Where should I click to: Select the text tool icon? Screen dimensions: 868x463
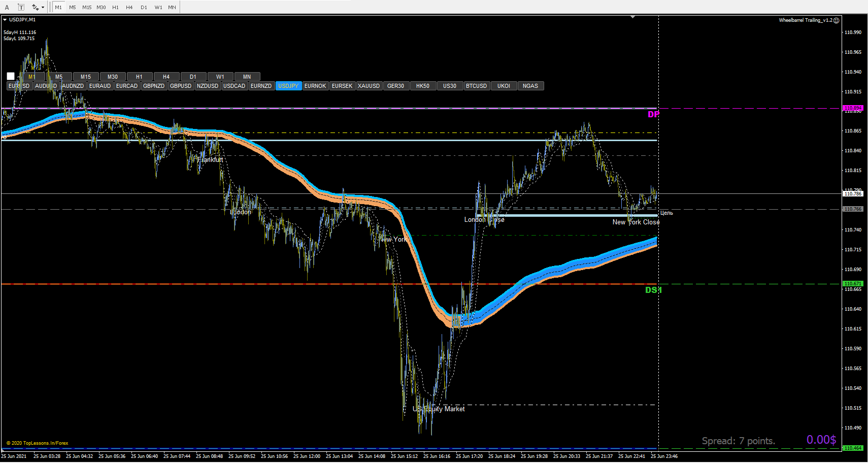7,7
